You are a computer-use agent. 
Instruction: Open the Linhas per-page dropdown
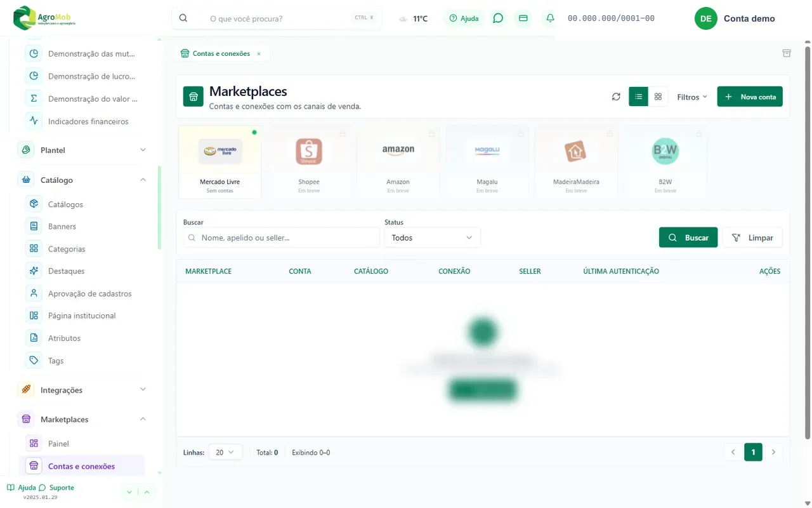pos(225,453)
